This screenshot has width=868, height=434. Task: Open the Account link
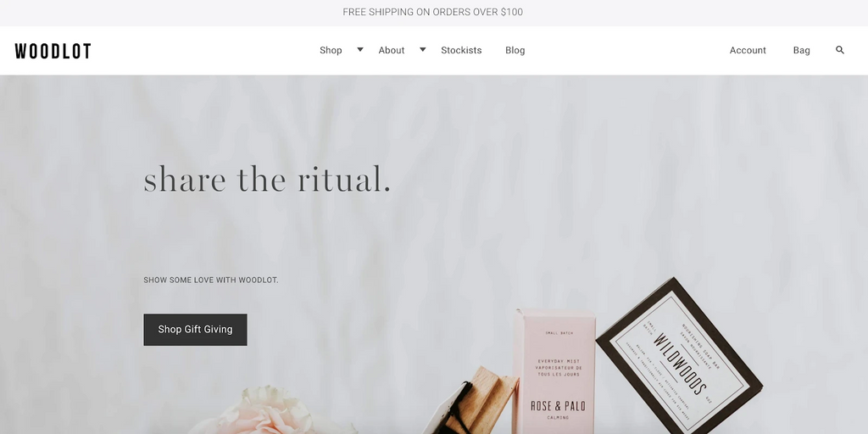(x=748, y=50)
